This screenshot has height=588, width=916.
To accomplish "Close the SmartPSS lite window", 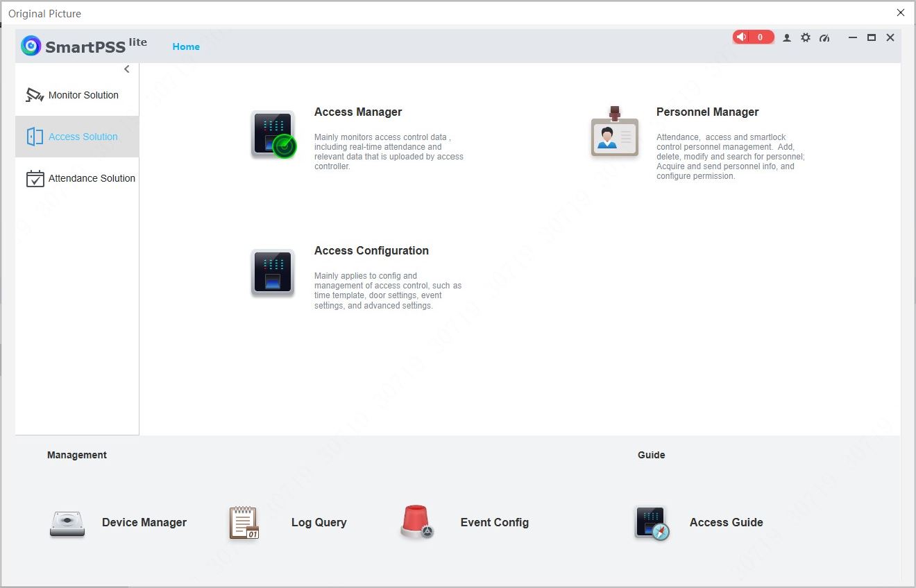I will pos(890,37).
